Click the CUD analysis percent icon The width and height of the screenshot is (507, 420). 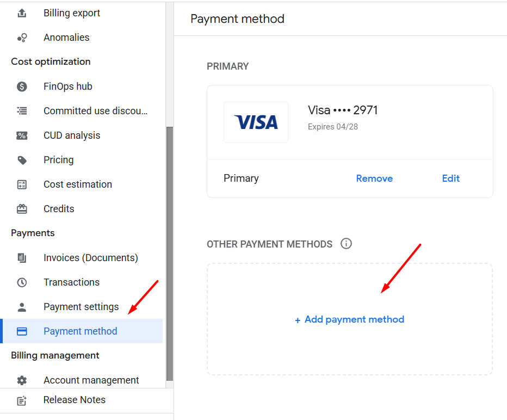click(22, 135)
